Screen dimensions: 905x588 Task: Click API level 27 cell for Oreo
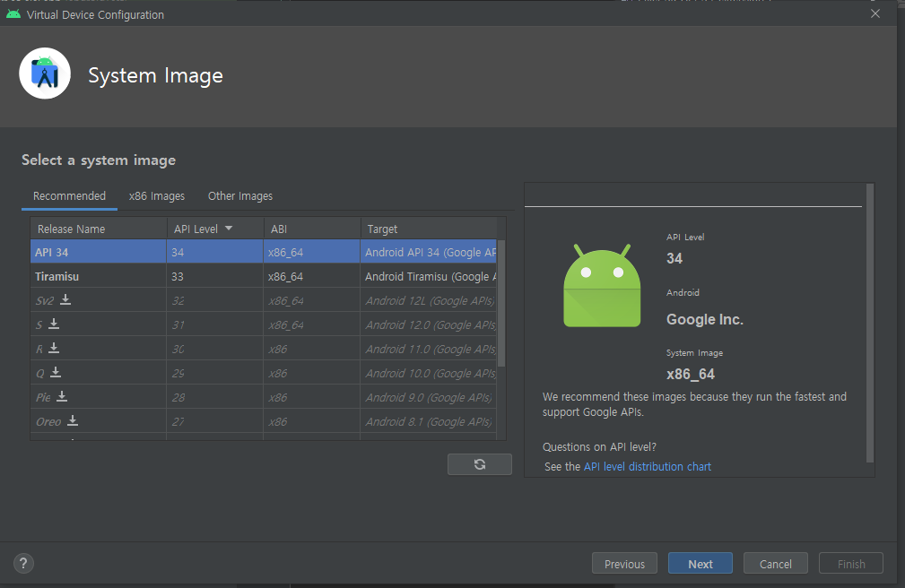click(x=214, y=422)
